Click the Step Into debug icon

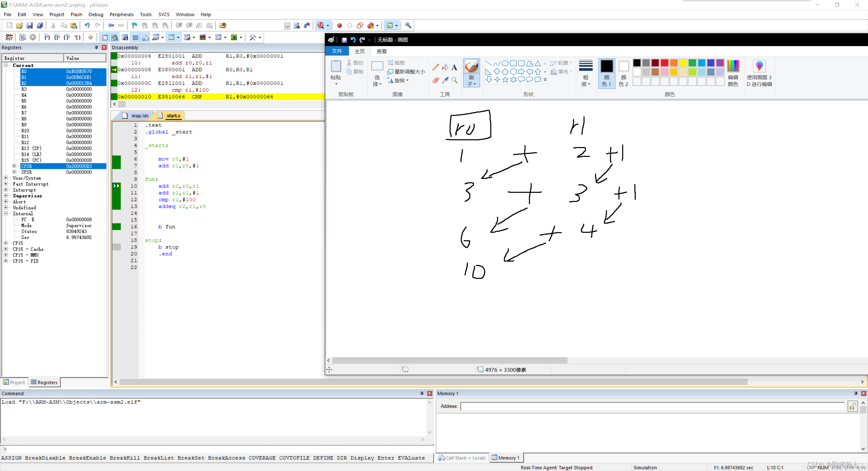[47, 37]
